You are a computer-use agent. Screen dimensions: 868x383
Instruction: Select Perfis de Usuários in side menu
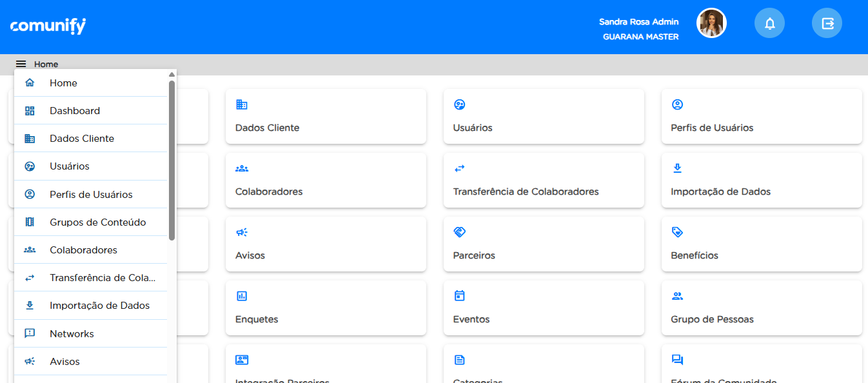click(x=91, y=195)
